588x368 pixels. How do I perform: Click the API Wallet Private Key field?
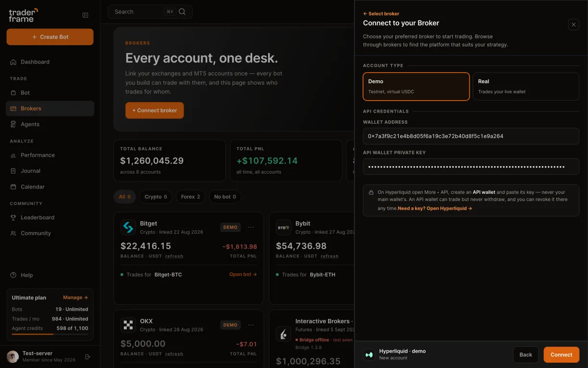click(x=471, y=166)
